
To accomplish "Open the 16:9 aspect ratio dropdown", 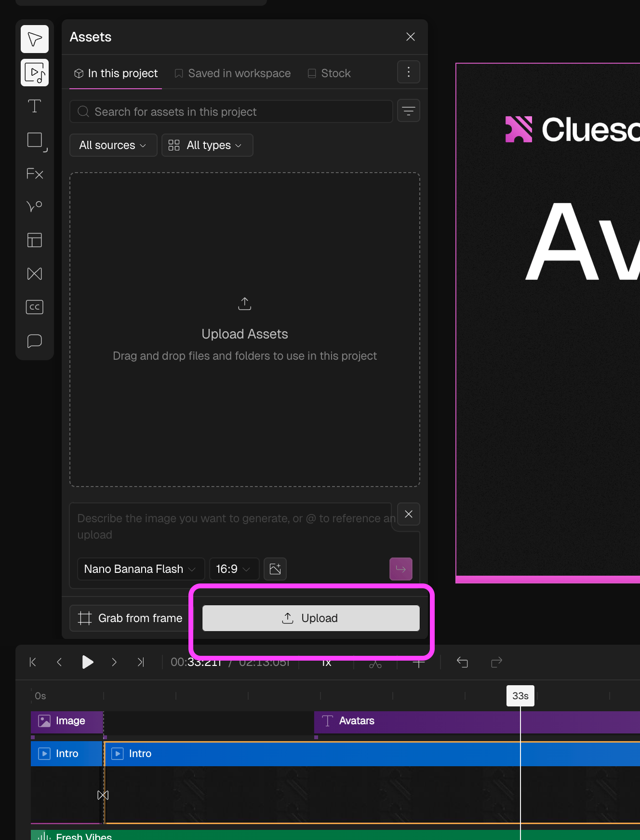I will click(x=234, y=569).
